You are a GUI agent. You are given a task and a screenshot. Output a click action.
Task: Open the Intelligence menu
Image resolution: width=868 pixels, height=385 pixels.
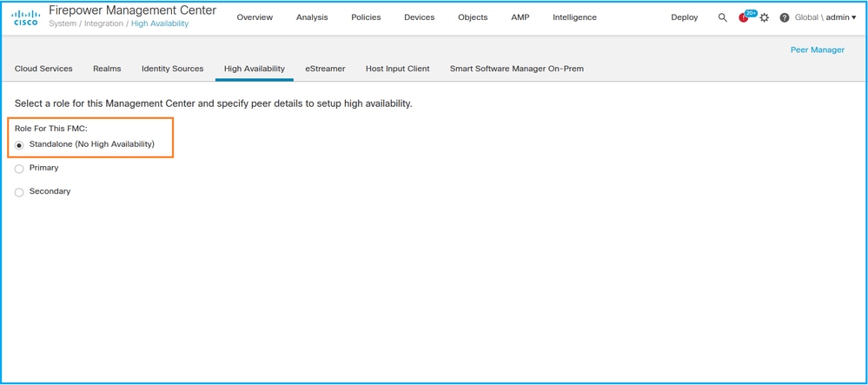[574, 17]
